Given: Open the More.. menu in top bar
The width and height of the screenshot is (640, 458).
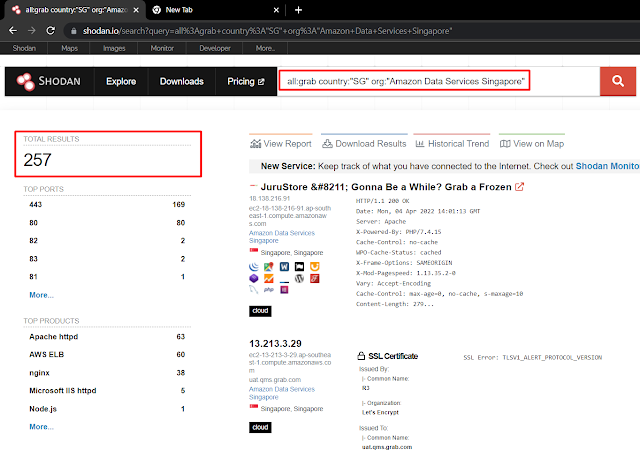Looking at the screenshot, I should pyautogui.click(x=265, y=48).
